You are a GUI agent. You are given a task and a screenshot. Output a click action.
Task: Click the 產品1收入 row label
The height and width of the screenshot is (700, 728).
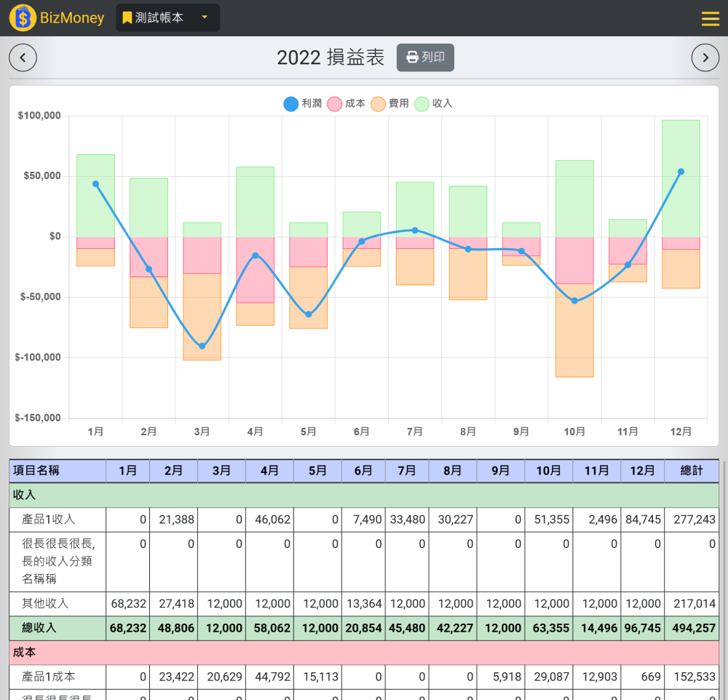point(48,520)
